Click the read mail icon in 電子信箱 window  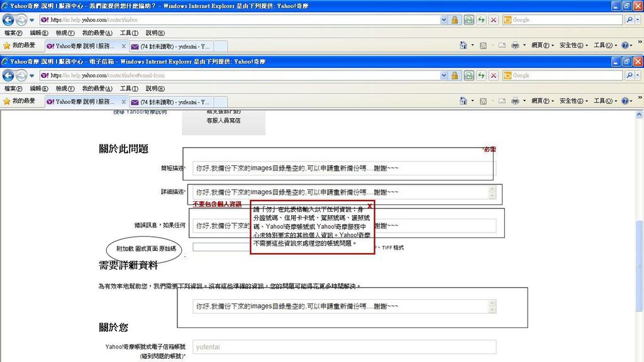click(502, 101)
